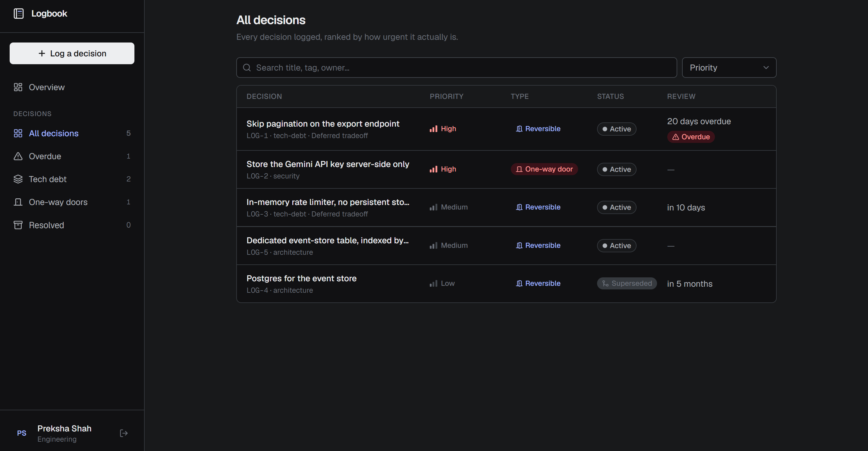
Task: Click the plus icon on Log a decision
Action: point(42,53)
